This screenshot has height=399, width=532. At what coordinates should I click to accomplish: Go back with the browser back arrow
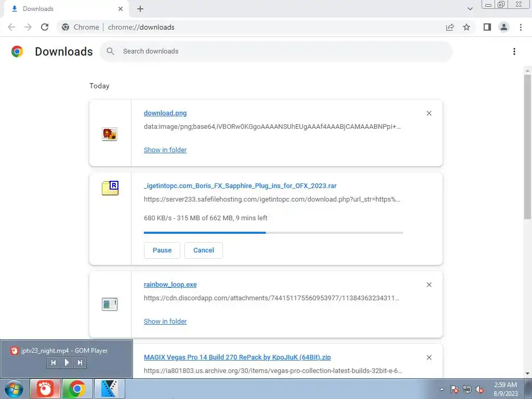tap(11, 27)
